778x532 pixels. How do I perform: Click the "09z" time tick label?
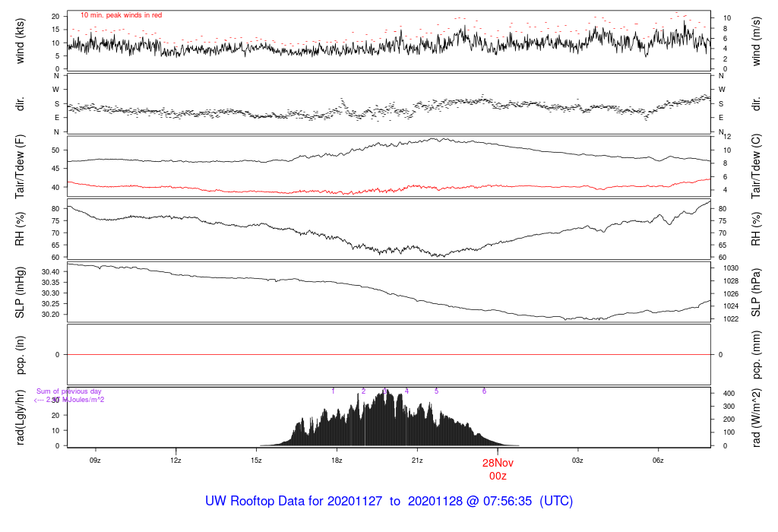point(95,460)
